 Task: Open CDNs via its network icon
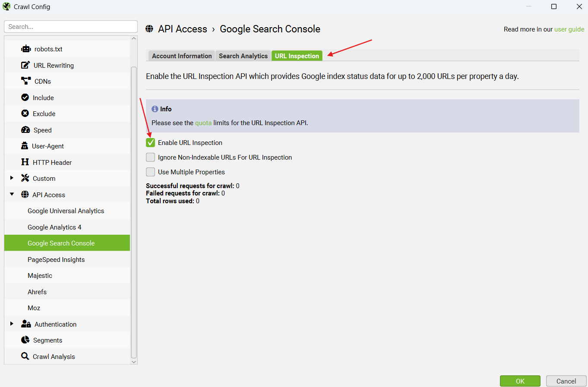26,81
